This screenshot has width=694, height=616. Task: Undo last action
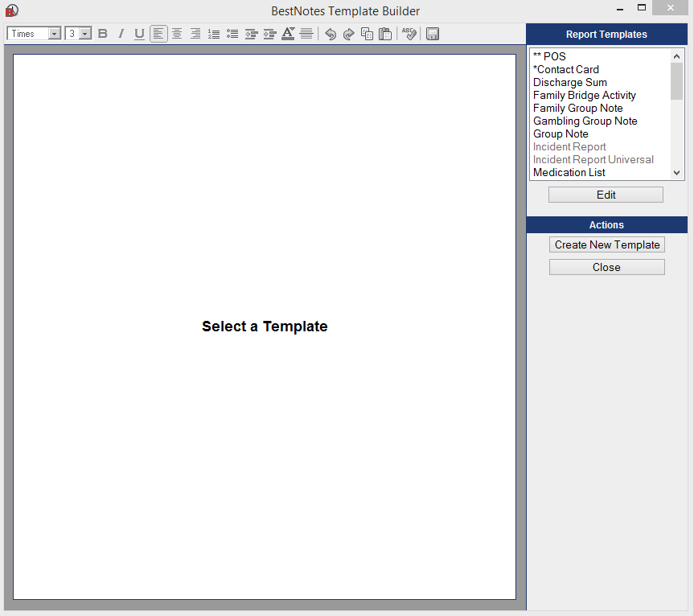(x=331, y=34)
